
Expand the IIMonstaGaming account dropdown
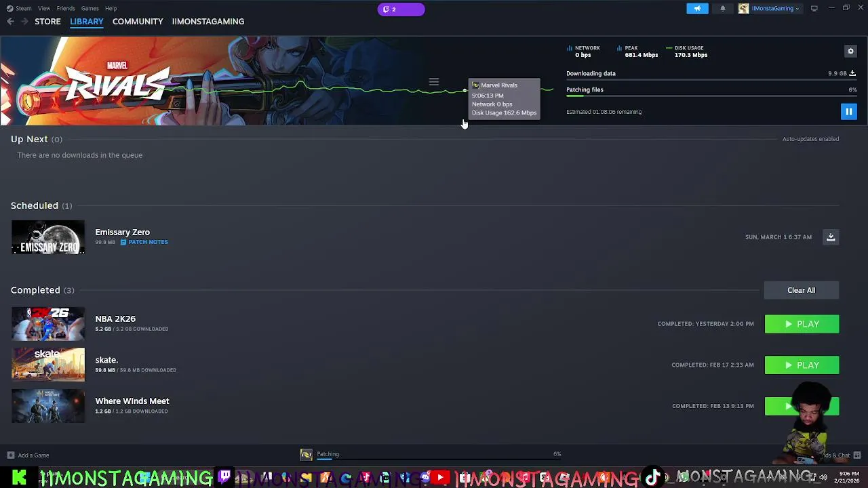click(797, 9)
